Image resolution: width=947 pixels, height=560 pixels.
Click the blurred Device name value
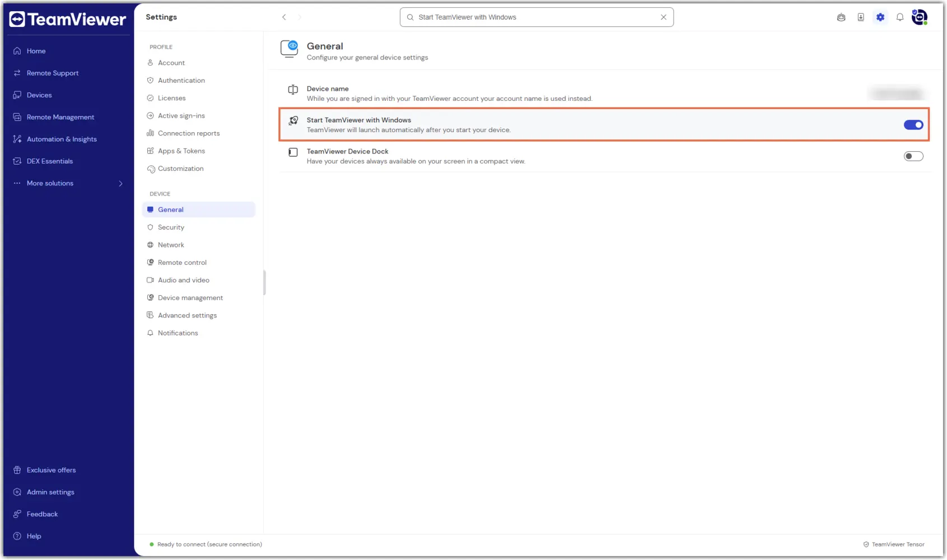[898, 94]
